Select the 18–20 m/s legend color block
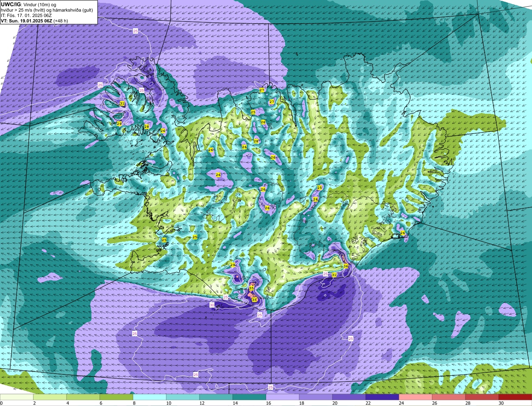Screen dimensions: 532x406 pos(316,397)
